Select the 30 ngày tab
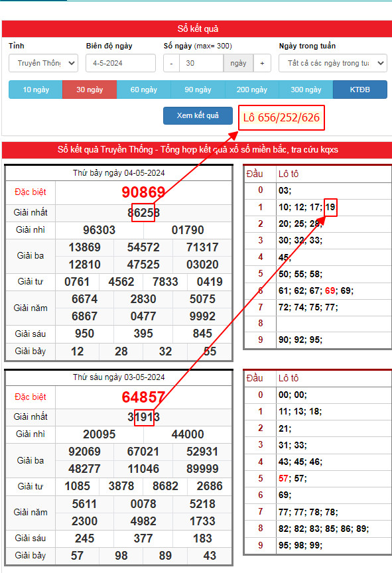The height and width of the screenshot is (573, 392). point(90,90)
